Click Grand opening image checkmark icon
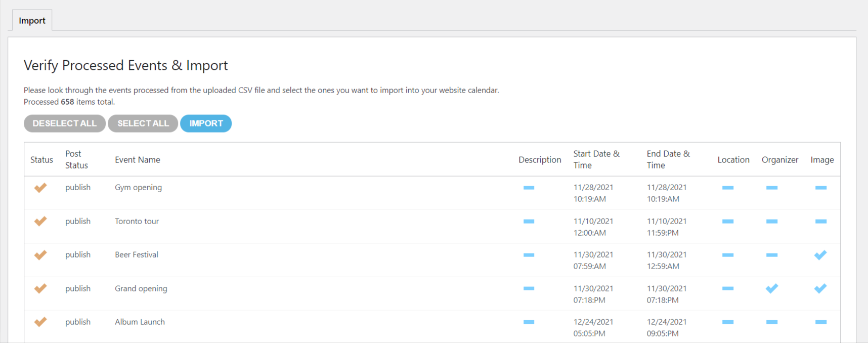868x343 pixels. 820,288
